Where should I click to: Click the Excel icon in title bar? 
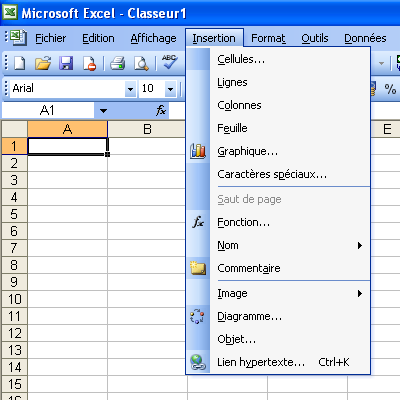[x=10, y=13]
